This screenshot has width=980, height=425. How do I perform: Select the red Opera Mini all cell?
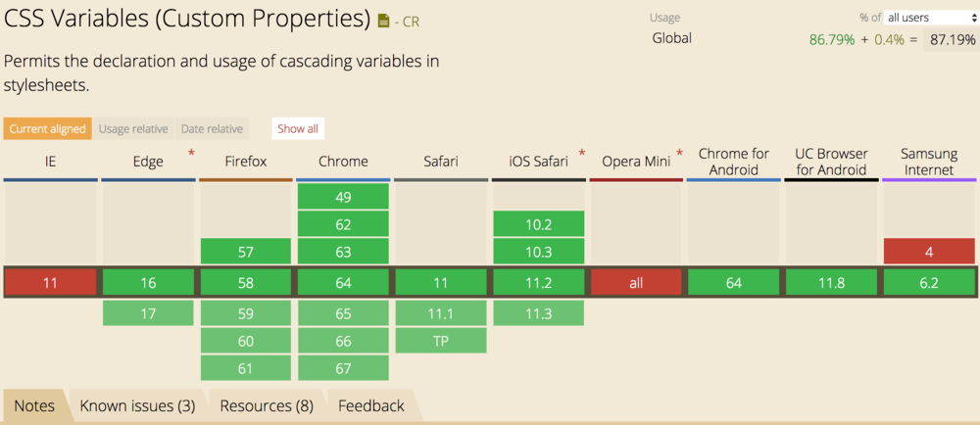(636, 283)
